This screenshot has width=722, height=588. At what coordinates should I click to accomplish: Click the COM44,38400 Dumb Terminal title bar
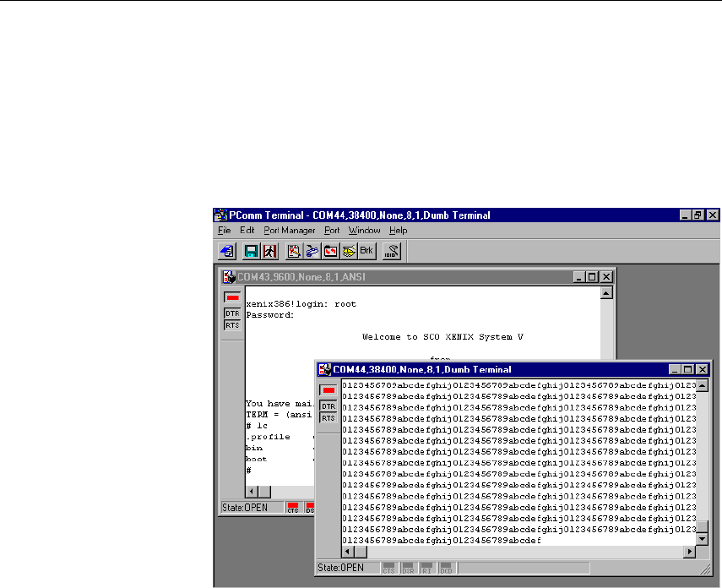click(513, 369)
